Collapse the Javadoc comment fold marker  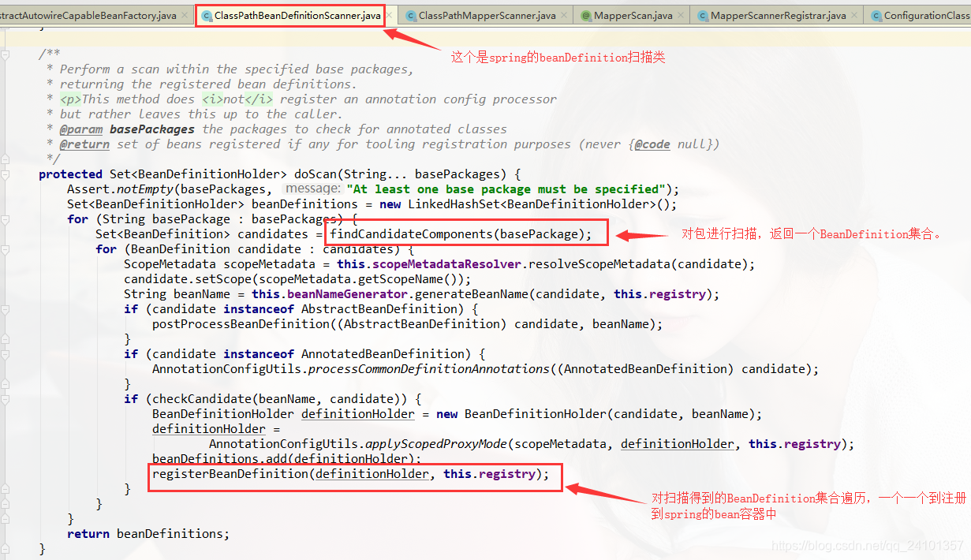(x=6, y=54)
